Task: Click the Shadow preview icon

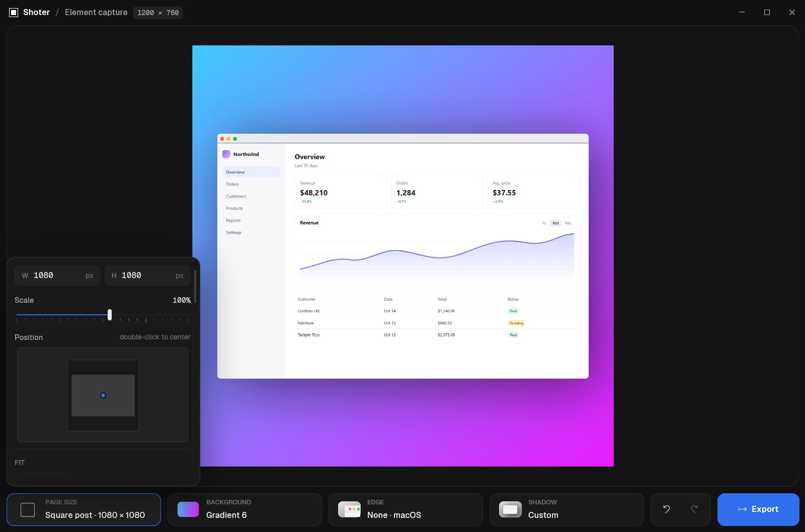Action: (x=510, y=509)
